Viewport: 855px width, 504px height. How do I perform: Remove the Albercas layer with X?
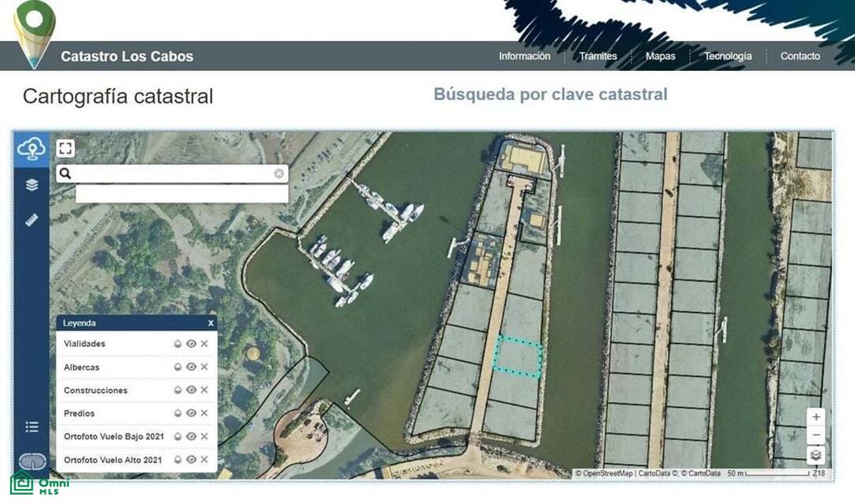(x=204, y=367)
